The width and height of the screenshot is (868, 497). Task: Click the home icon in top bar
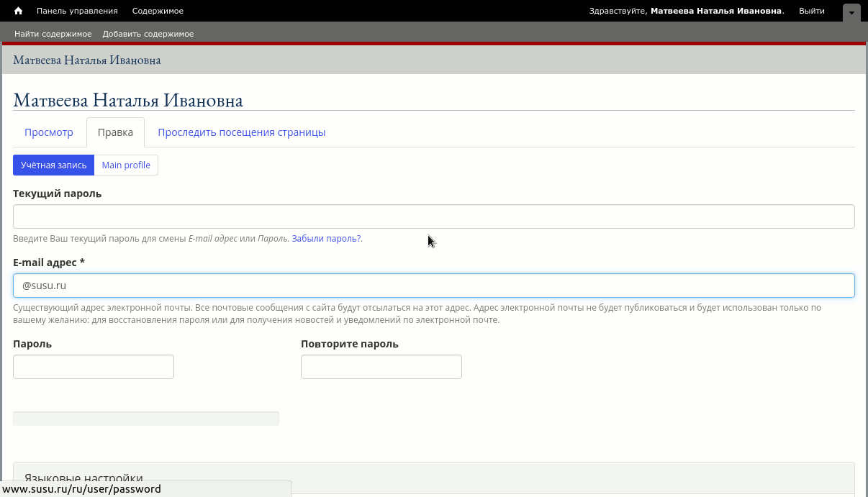19,11
